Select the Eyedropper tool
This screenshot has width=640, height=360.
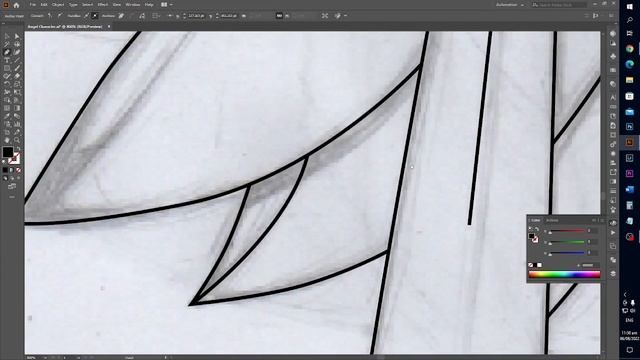pos(7,116)
